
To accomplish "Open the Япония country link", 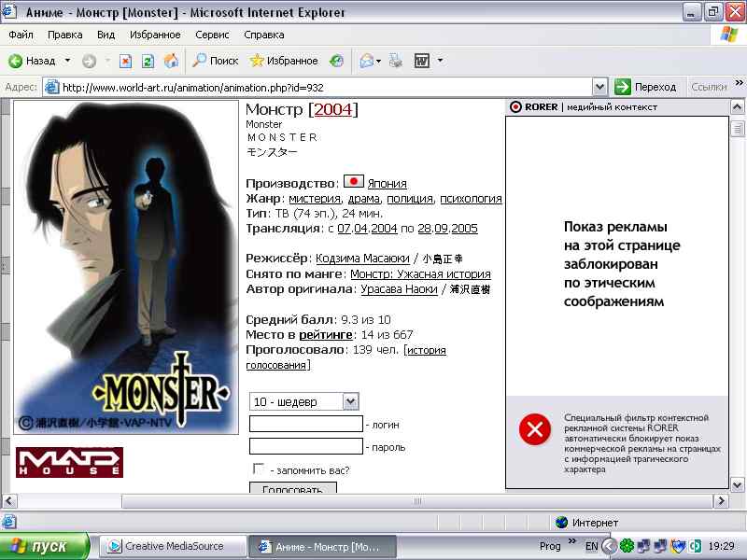I will [x=387, y=184].
